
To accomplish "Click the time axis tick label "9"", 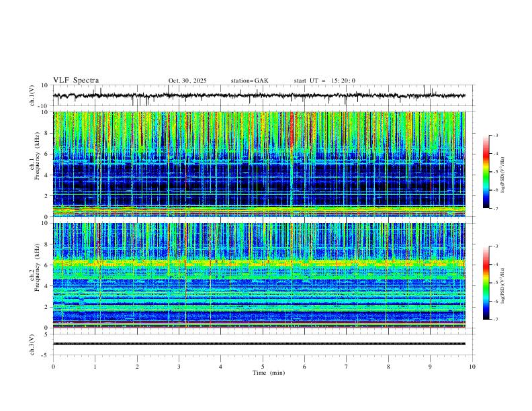I will (430, 367).
